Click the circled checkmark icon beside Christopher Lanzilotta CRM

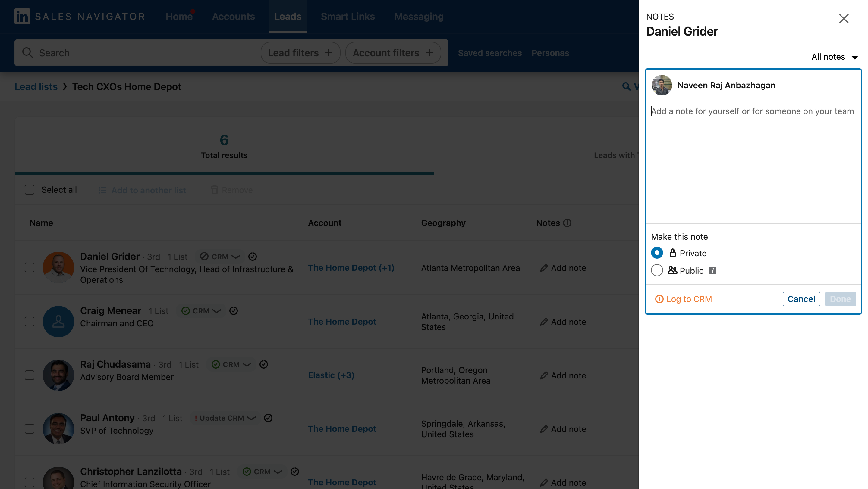point(294,472)
